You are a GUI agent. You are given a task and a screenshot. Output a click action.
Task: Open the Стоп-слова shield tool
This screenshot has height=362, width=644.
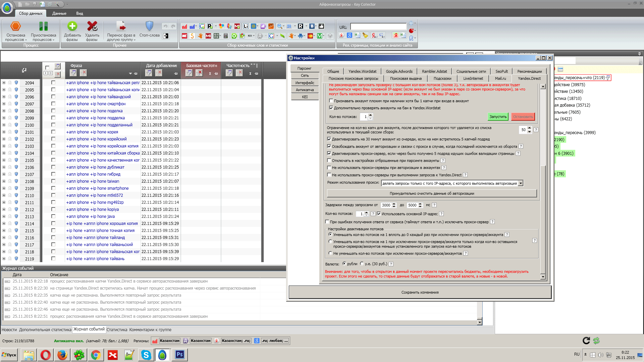[x=149, y=26]
